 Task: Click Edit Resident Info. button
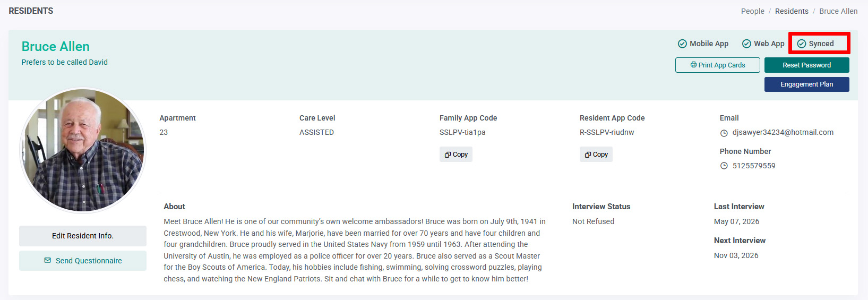(x=83, y=236)
